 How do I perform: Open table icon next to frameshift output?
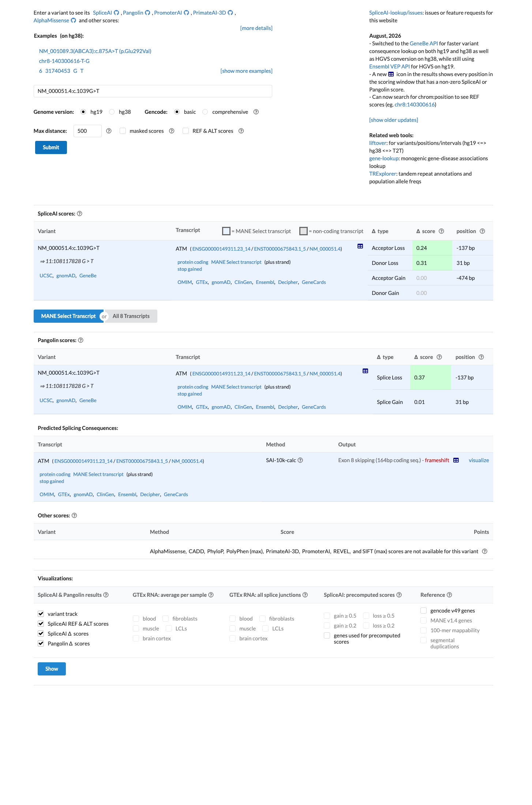456,460
